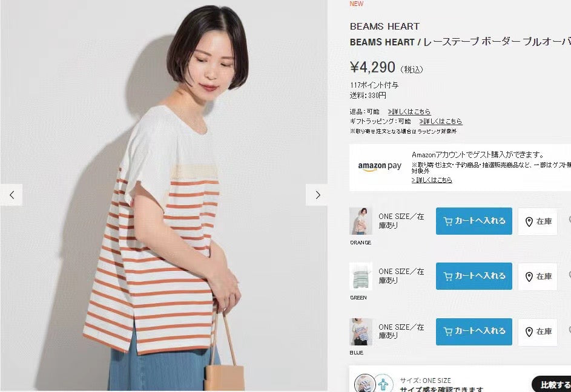This screenshot has width=571, height=392.
Task: Select the BLUE color thumbnail
Action: coord(360,332)
